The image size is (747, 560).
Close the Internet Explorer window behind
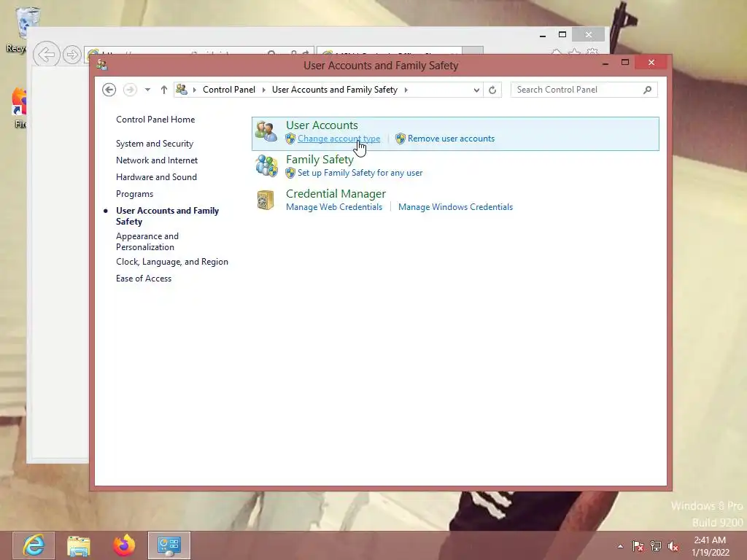point(589,35)
